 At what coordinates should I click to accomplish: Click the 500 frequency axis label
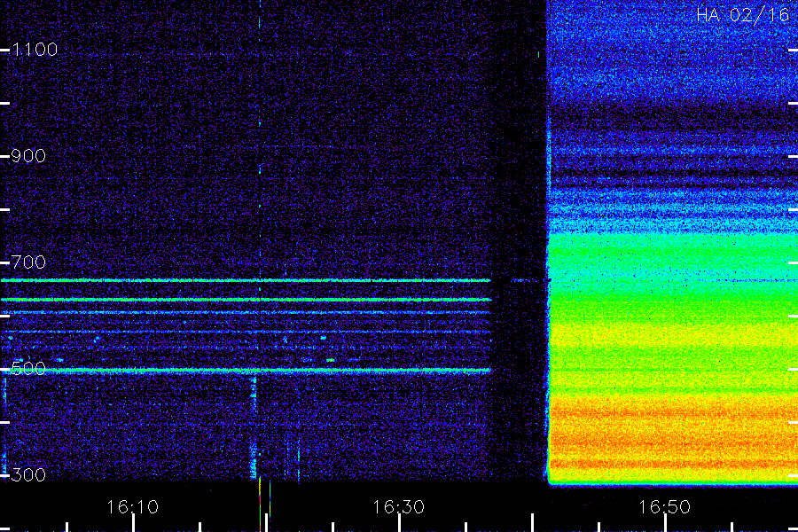click(28, 369)
